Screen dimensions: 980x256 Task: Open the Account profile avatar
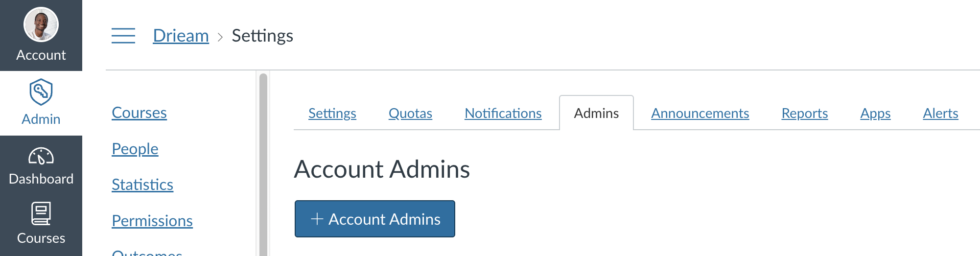(x=41, y=24)
